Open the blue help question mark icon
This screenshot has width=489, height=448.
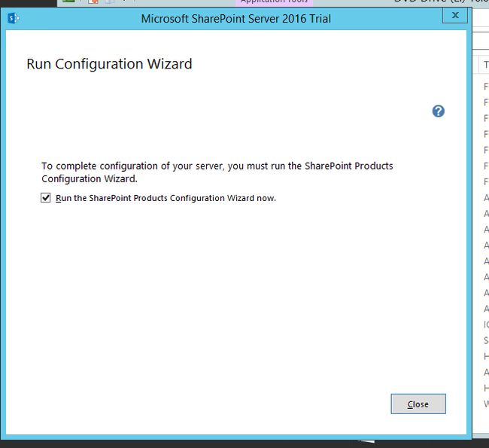(438, 111)
